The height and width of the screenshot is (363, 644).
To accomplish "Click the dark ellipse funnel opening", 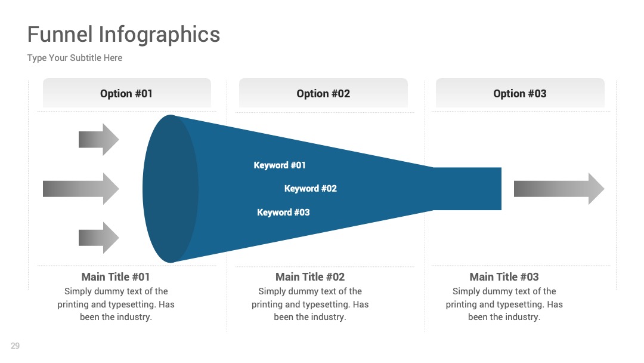I will click(x=171, y=189).
